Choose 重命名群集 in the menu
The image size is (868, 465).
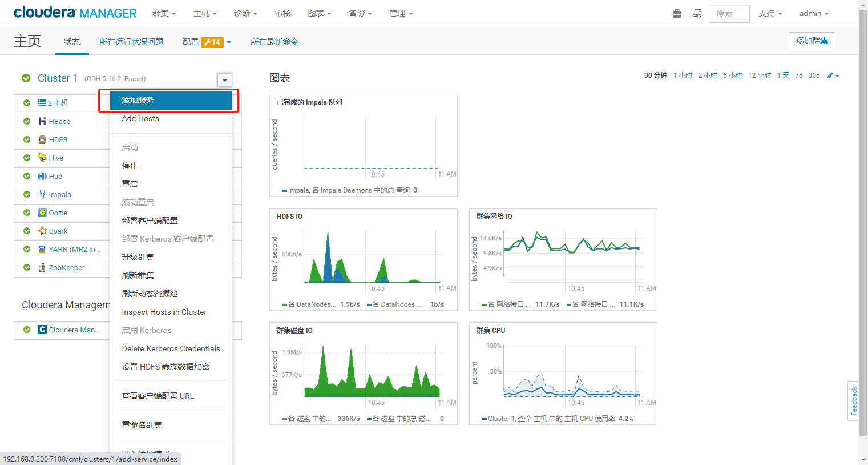171,425
